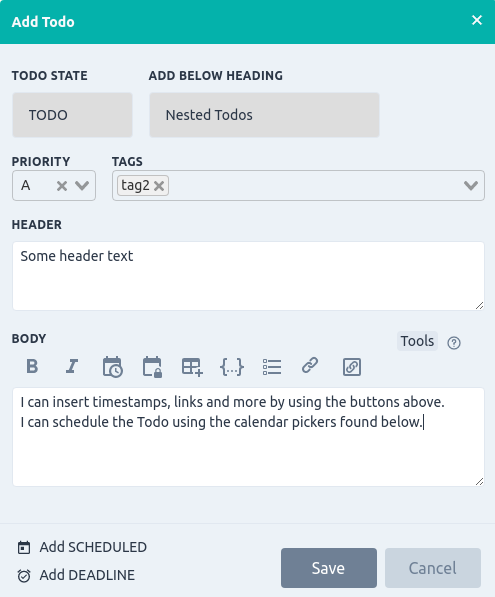
Task: Insert a link with chain icon
Action: tap(310, 366)
